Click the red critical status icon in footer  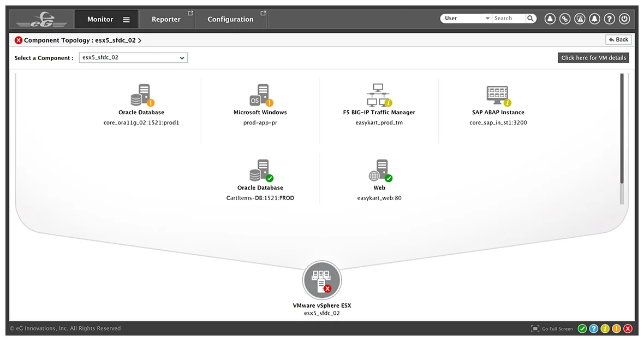(x=628, y=328)
